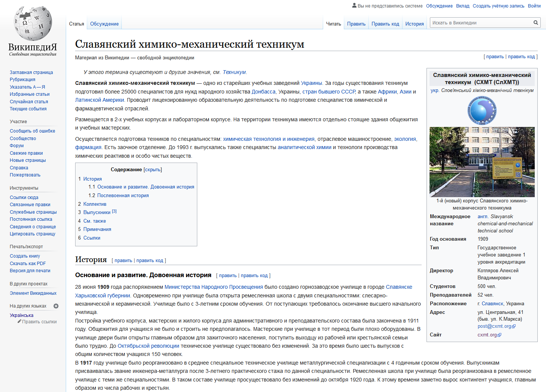Click Создать учётную запись link

pyautogui.click(x=498, y=6)
